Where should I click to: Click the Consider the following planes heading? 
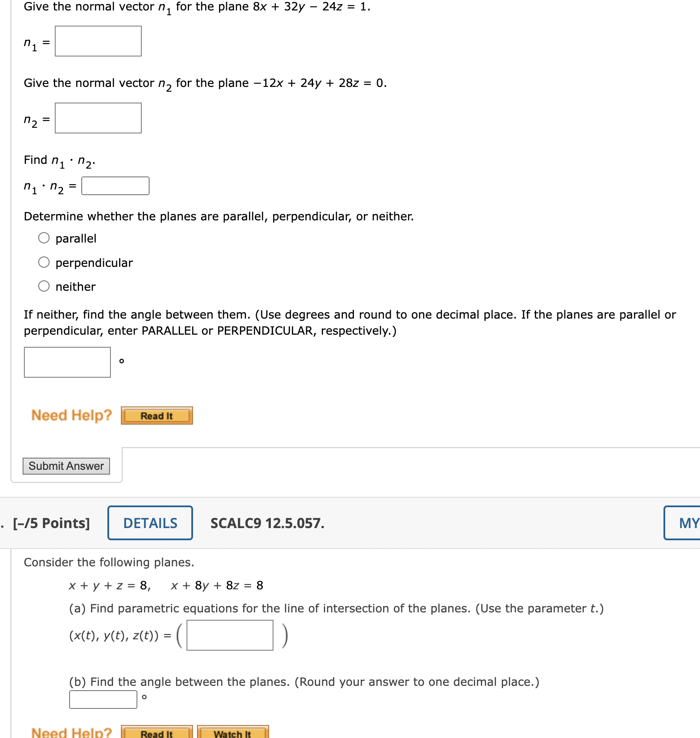pos(110,562)
